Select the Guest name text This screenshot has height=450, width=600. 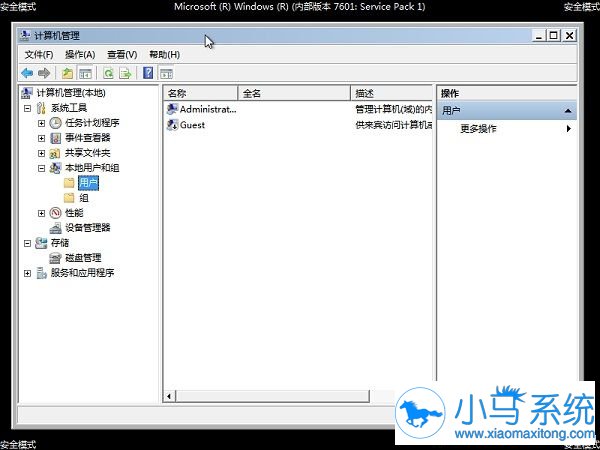click(192, 125)
